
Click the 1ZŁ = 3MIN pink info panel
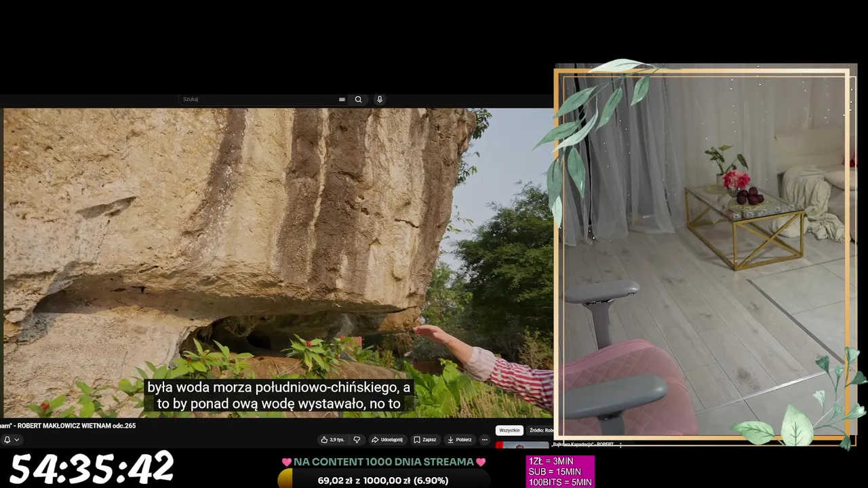(560, 471)
